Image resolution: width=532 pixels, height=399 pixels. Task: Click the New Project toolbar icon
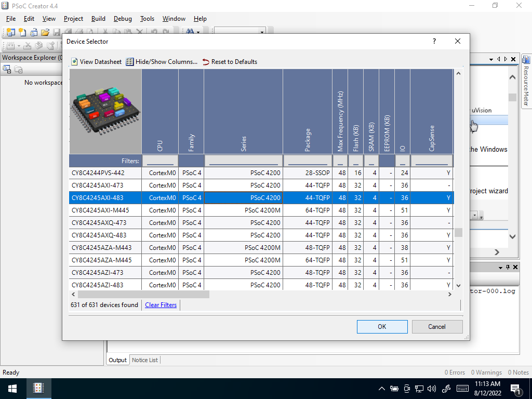click(11, 32)
